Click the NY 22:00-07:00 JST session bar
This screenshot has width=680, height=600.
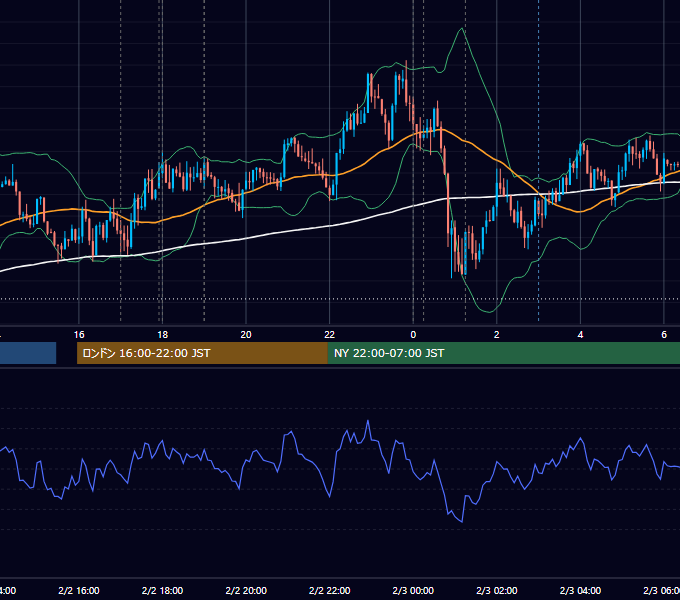tap(503, 353)
